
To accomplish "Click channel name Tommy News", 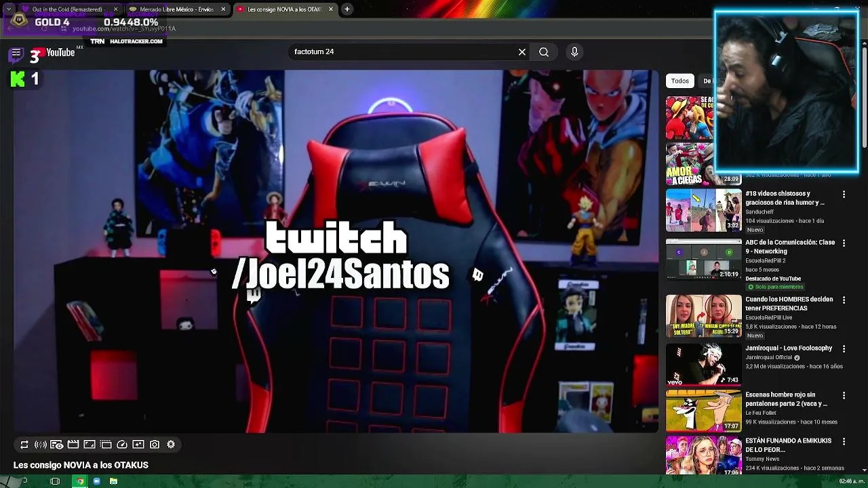I will [x=762, y=459].
